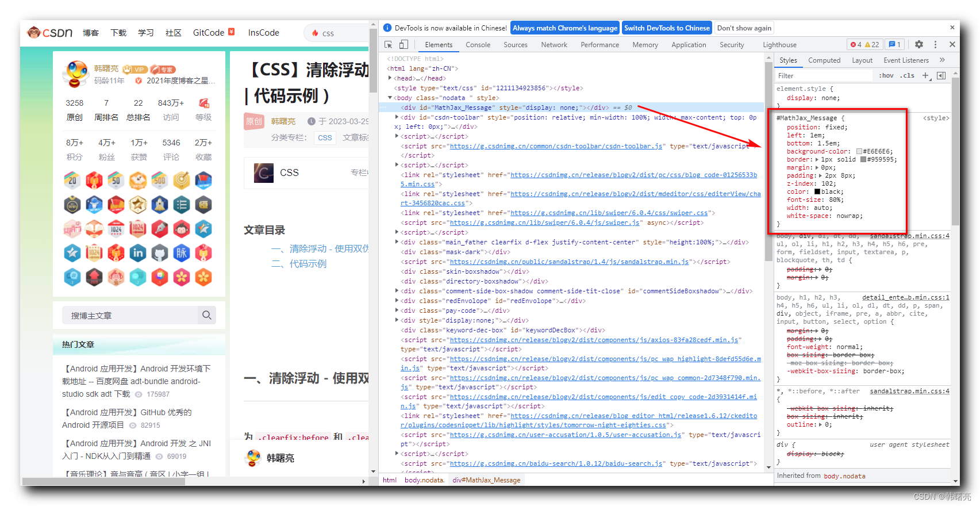Open the Event Listeners tab

pos(906,60)
